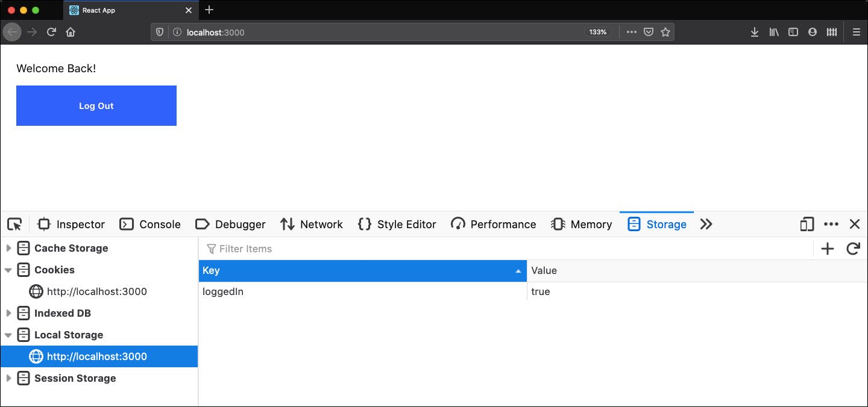Toggle responsive design mode icon
Image resolution: width=868 pixels, height=407 pixels.
[807, 225]
